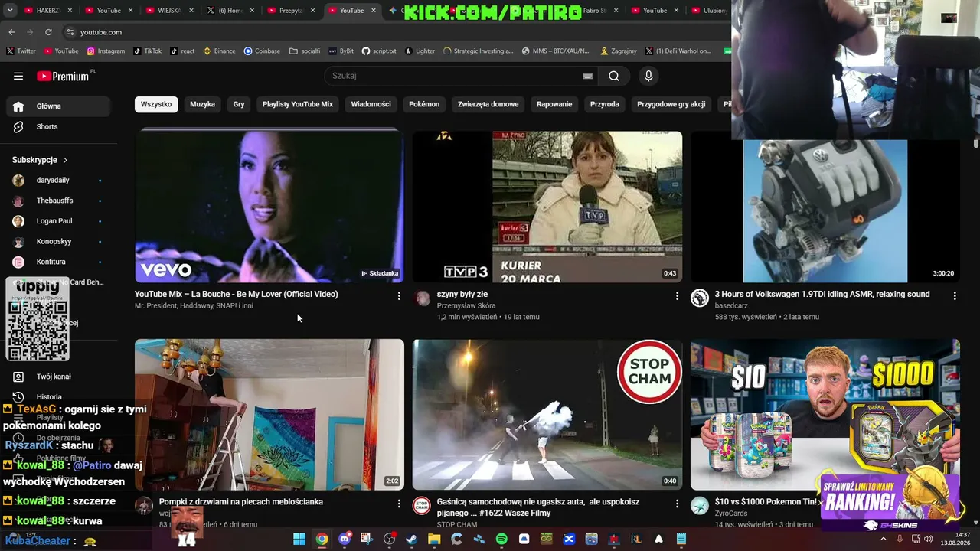Open the Thebausffs subscription channel

tap(58, 201)
